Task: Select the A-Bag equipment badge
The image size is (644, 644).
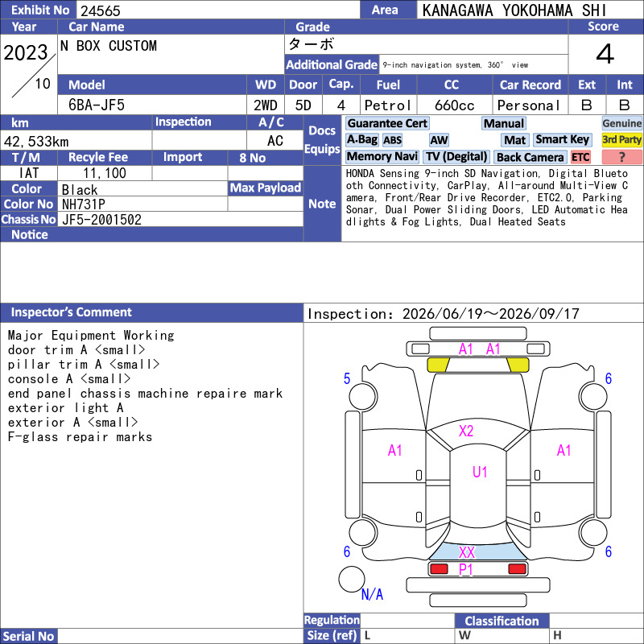Action: click(361, 139)
